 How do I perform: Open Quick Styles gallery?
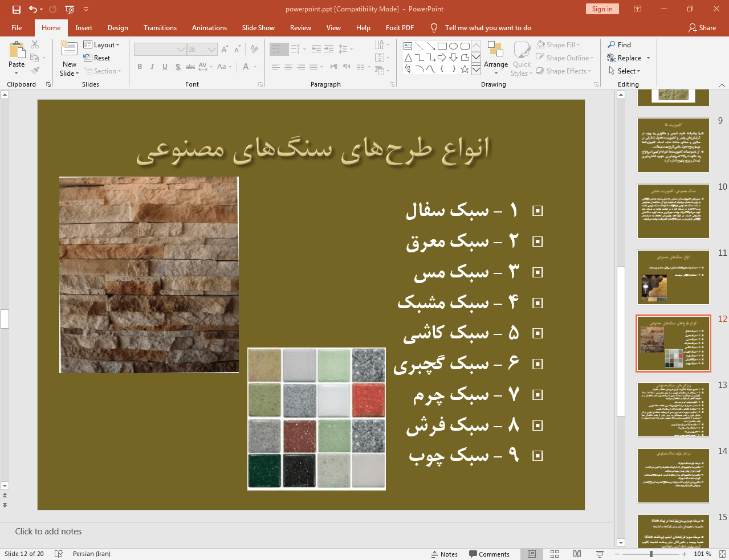pos(522,59)
